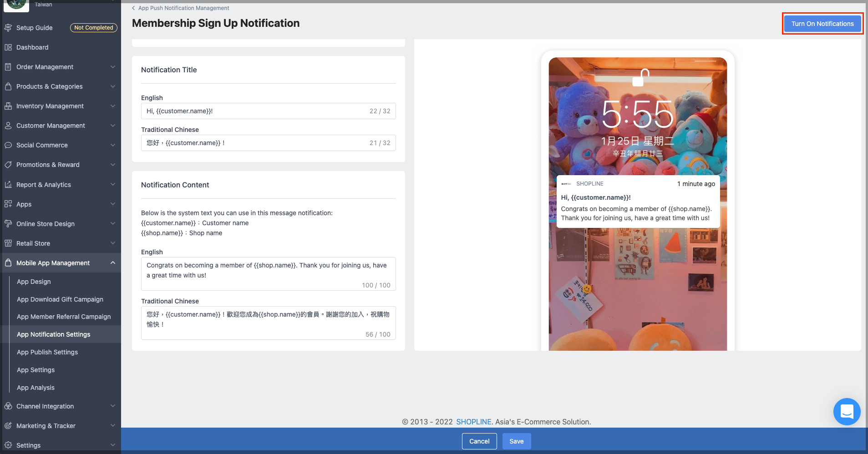Open the live chat support bubble

click(x=847, y=412)
